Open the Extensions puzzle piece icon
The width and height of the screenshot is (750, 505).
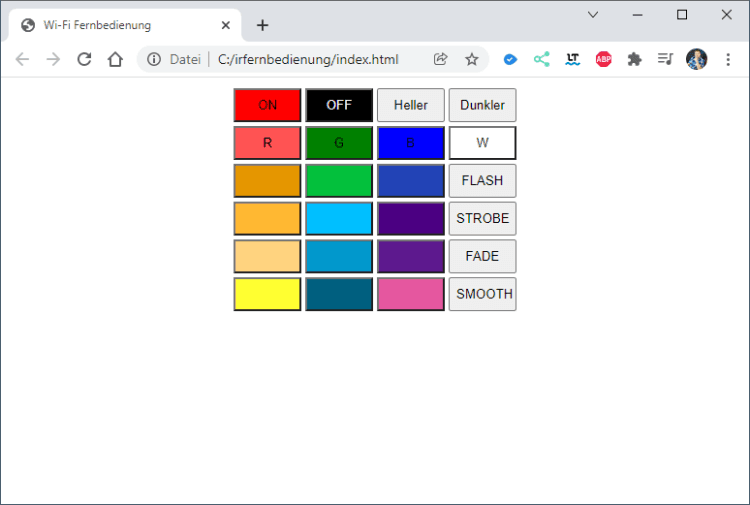pos(634,59)
